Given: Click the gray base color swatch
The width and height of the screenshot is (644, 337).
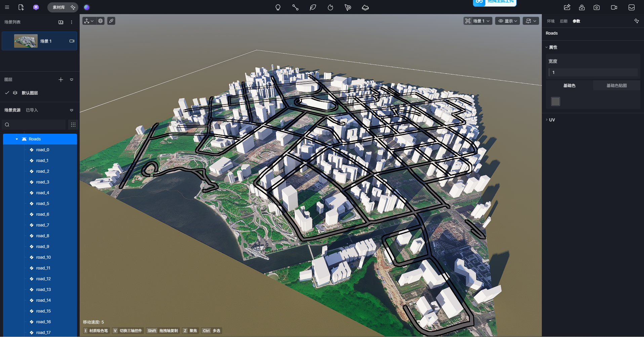Looking at the screenshot, I should click(x=556, y=101).
